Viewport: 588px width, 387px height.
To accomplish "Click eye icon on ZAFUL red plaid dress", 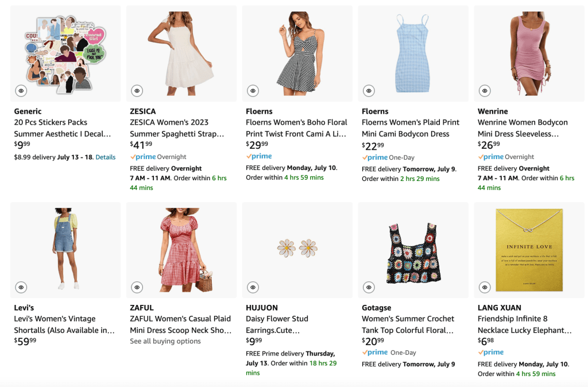I will pyautogui.click(x=137, y=287).
